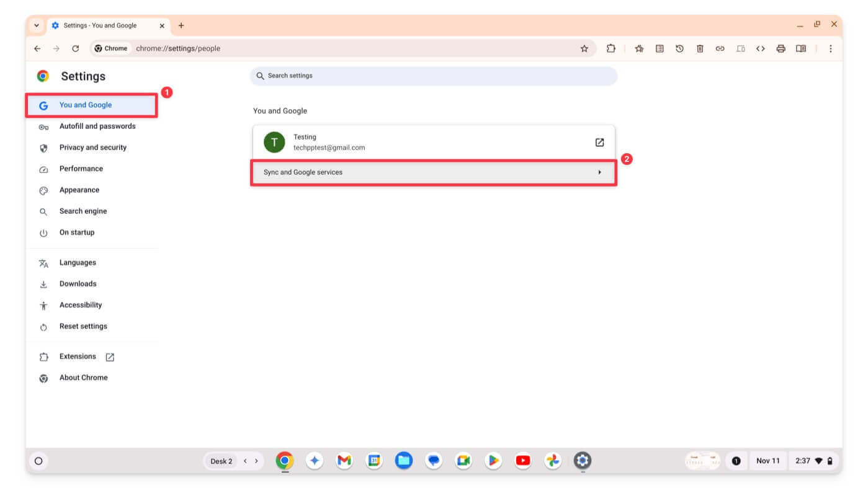The width and height of the screenshot is (868, 488).
Task: Open Google Meet from the shelf
Action: (463, 461)
